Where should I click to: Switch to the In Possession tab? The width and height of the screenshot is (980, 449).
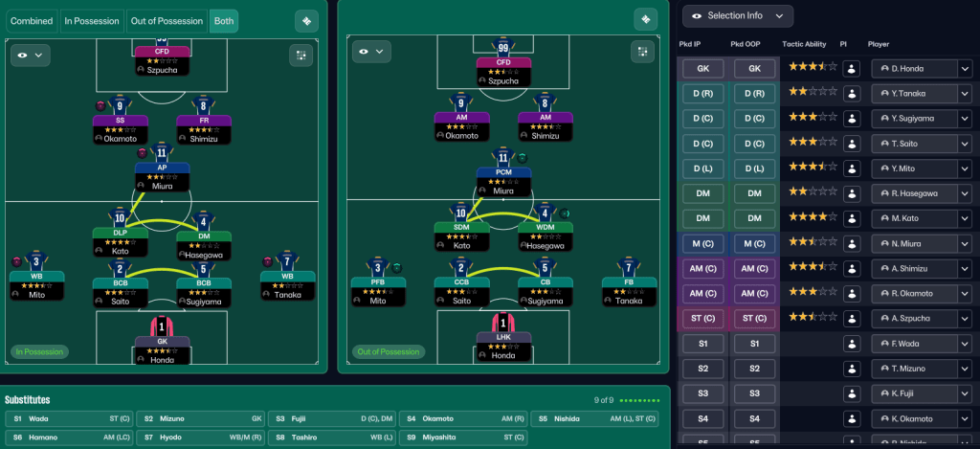(92, 21)
